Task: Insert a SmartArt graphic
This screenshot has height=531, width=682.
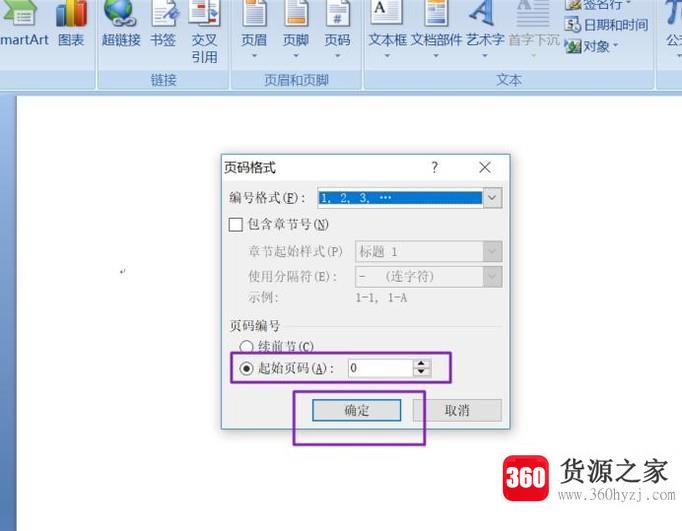Action: pos(24,24)
